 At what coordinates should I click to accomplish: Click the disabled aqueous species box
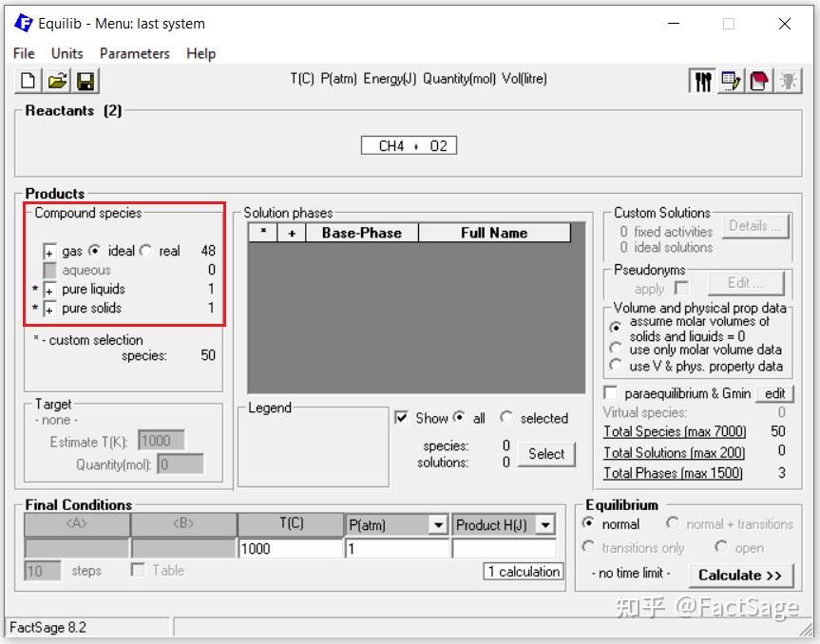click(49, 271)
